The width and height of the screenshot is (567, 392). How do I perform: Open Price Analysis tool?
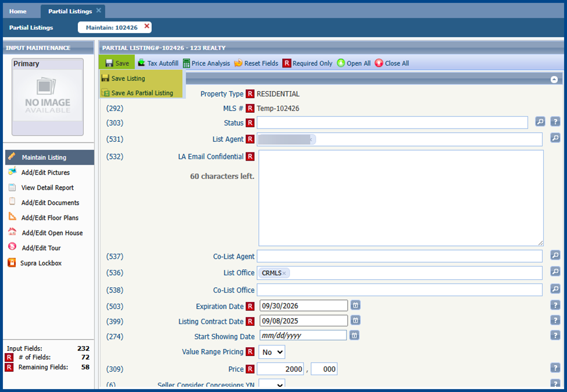187,63
